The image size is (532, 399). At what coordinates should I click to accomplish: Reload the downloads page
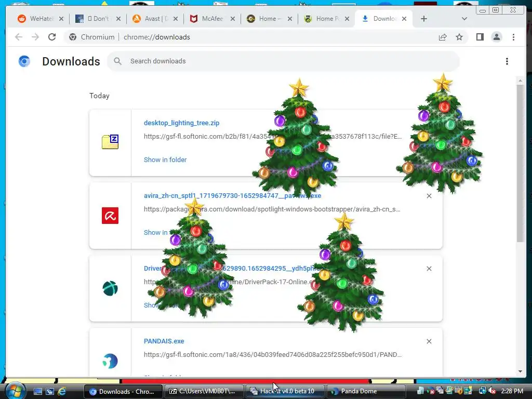52,37
